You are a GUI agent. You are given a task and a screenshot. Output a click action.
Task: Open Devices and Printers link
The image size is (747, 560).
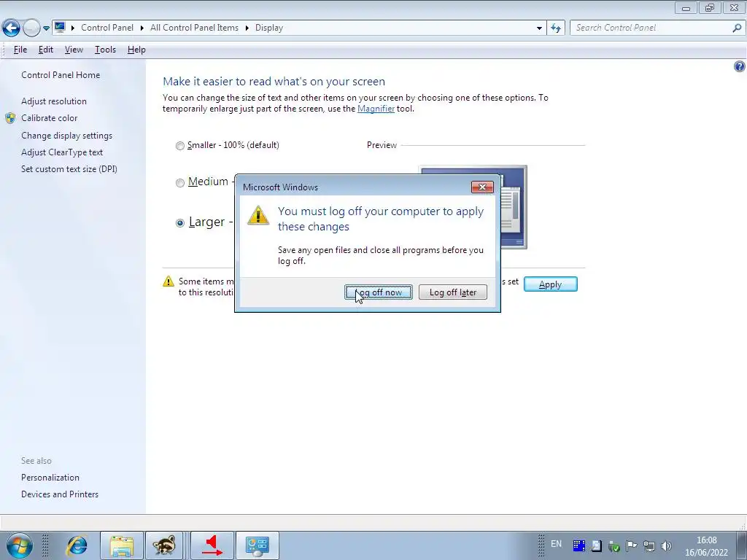60,494
